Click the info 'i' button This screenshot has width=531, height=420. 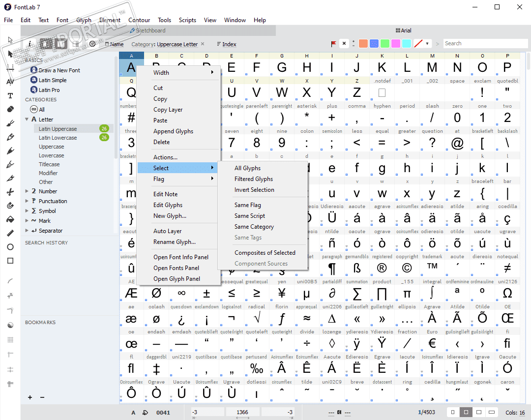30,44
